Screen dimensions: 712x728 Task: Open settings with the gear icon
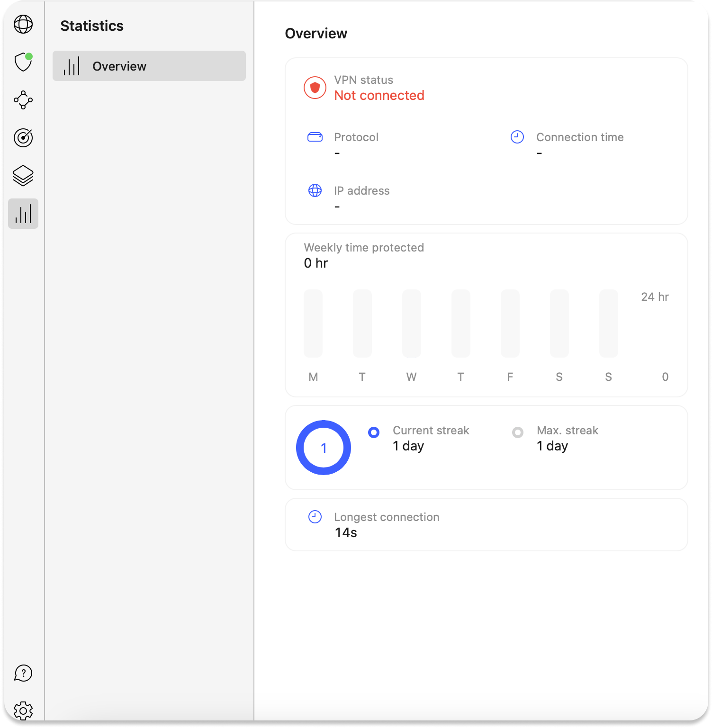[23, 710]
